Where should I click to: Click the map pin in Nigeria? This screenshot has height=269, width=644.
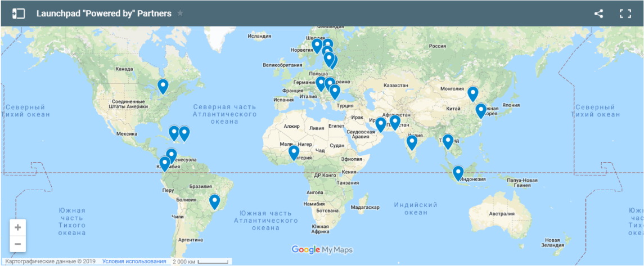coord(294,152)
